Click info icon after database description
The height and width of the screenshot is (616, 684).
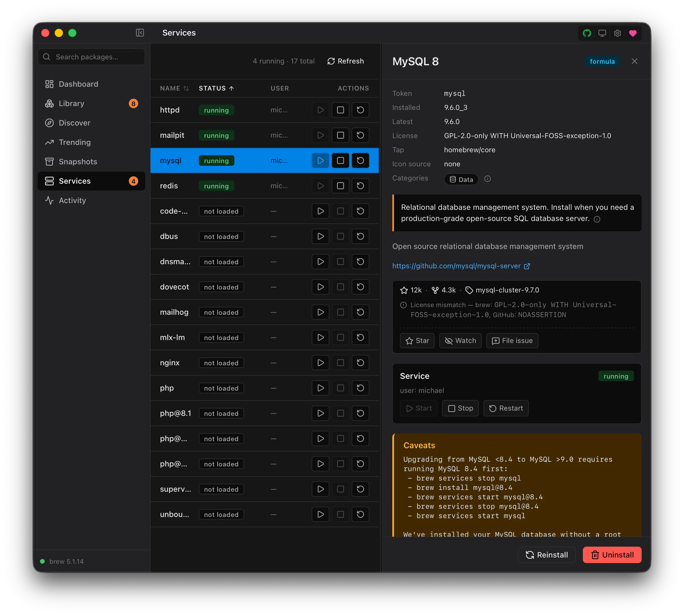(597, 219)
